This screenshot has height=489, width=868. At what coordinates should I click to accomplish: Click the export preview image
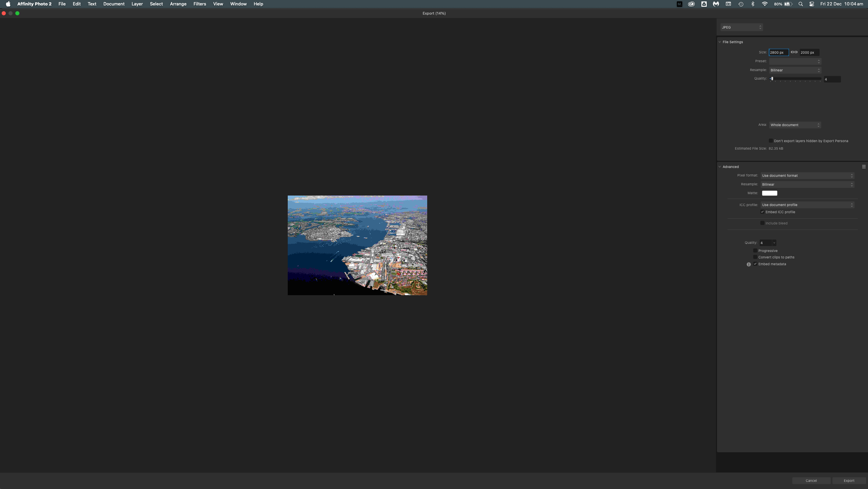pos(357,245)
